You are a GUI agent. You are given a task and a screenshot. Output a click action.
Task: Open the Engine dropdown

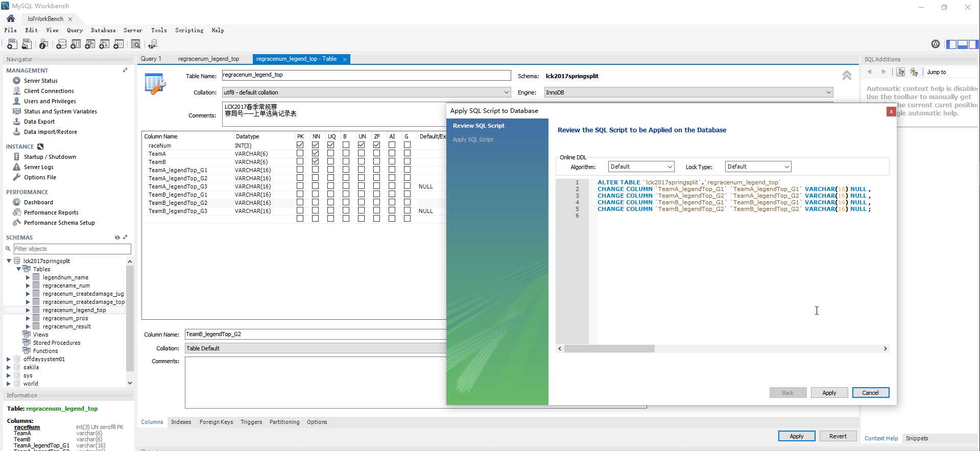688,92
